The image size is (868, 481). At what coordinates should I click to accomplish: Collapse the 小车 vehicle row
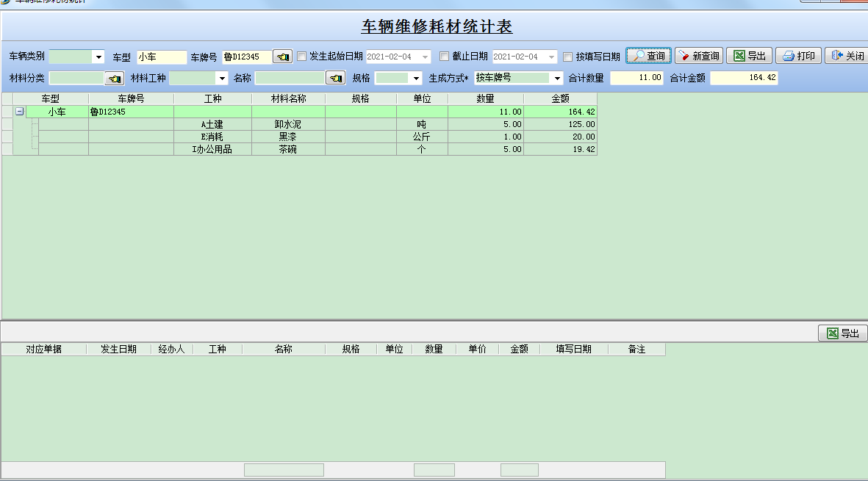point(19,110)
